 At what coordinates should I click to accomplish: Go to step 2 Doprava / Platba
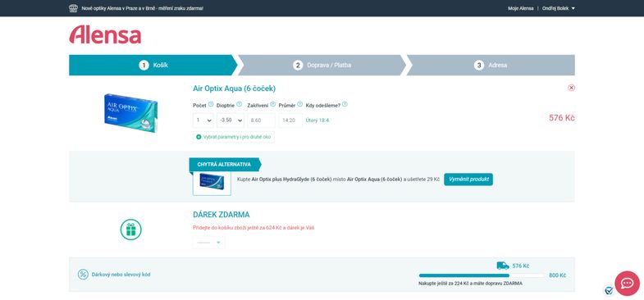[x=322, y=66]
